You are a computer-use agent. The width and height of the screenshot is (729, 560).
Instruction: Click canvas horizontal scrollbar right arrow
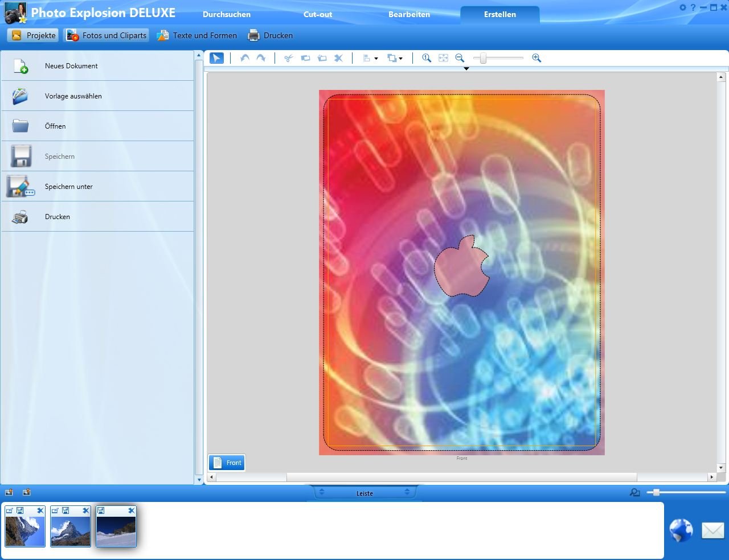pos(712,477)
